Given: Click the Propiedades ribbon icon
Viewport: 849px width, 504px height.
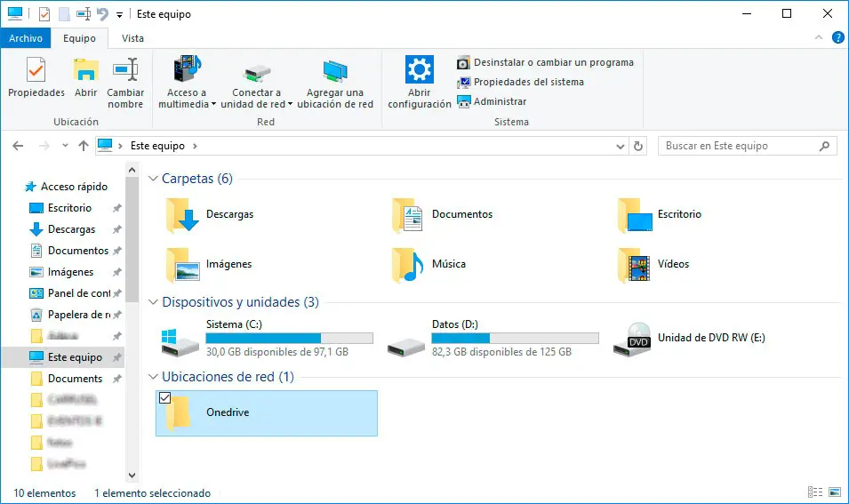Looking at the screenshot, I should click(x=36, y=70).
